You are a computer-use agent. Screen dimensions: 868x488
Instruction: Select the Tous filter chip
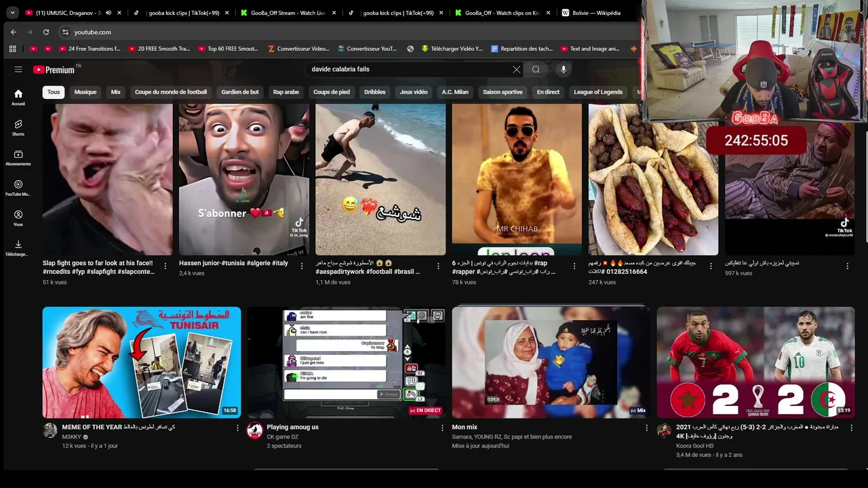[x=54, y=92]
